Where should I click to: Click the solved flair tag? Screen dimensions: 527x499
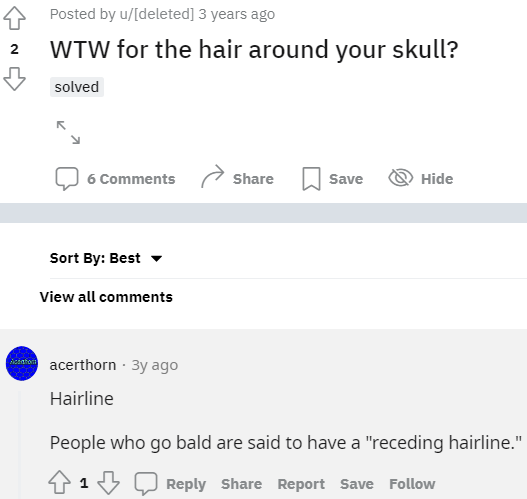pos(77,87)
